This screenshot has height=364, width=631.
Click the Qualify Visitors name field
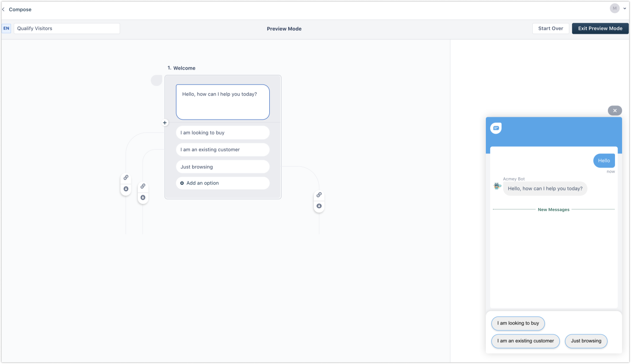(x=67, y=28)
